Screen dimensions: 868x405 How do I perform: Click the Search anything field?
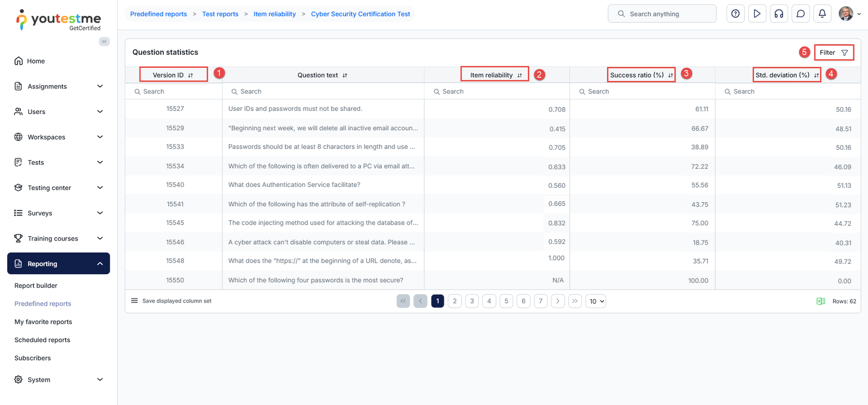click(662, 14)
